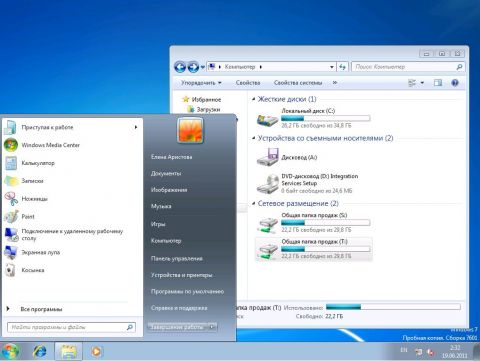Open Музыка from Start menu
The height and width of the screenshot is (361, 480).
click(x=161, y=206)
